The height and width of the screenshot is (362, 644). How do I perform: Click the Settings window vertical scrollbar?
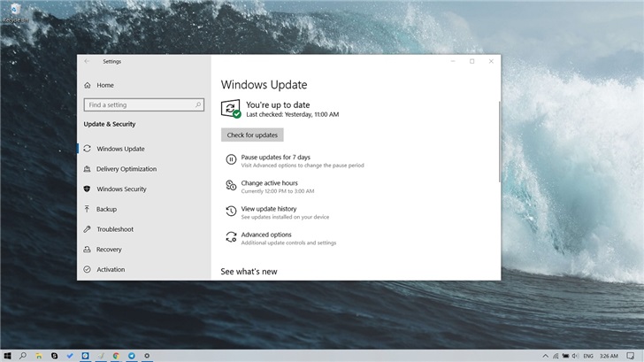coord(499,142)
